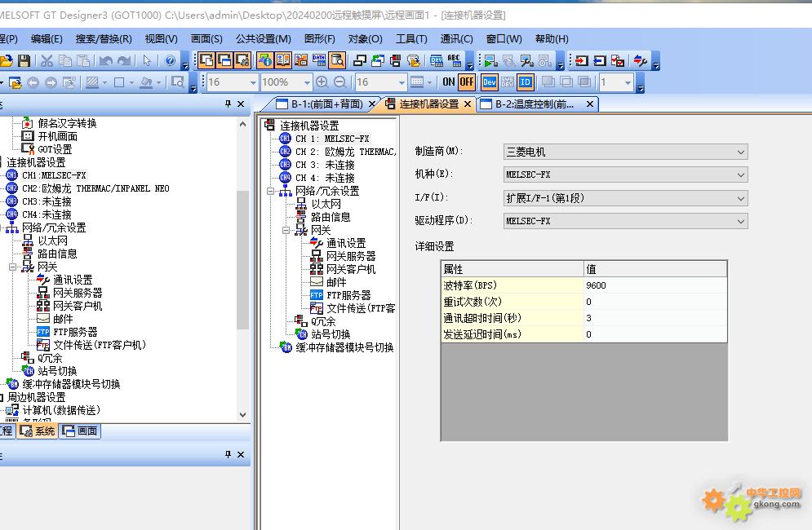Viewport: 812px width, 530px height.
Task: Click the open folder icon
Action: point(6,60)
